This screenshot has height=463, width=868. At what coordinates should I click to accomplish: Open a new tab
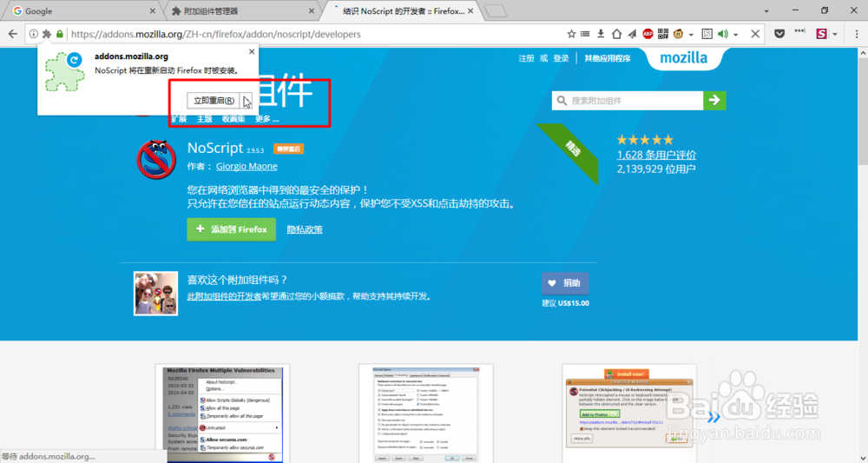495,10
